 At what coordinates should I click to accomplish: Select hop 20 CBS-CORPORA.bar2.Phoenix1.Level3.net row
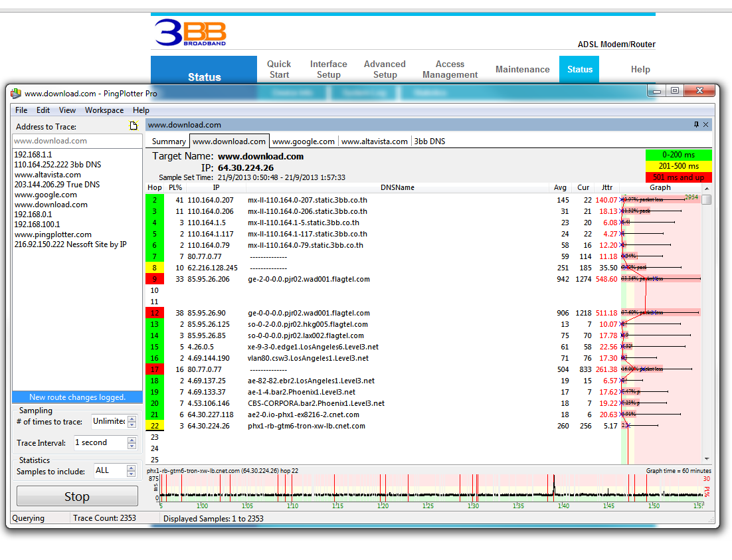(x=423, y=403)
